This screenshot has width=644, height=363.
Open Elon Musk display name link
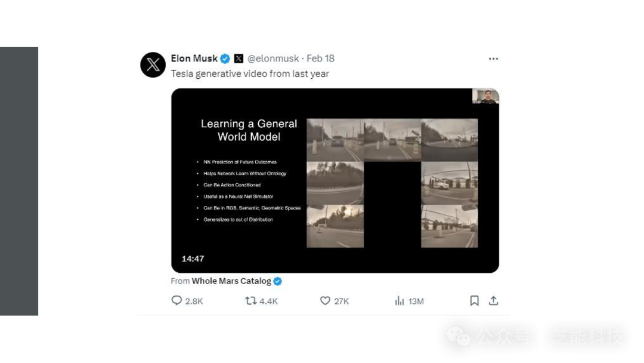click(x=194, y=59)
